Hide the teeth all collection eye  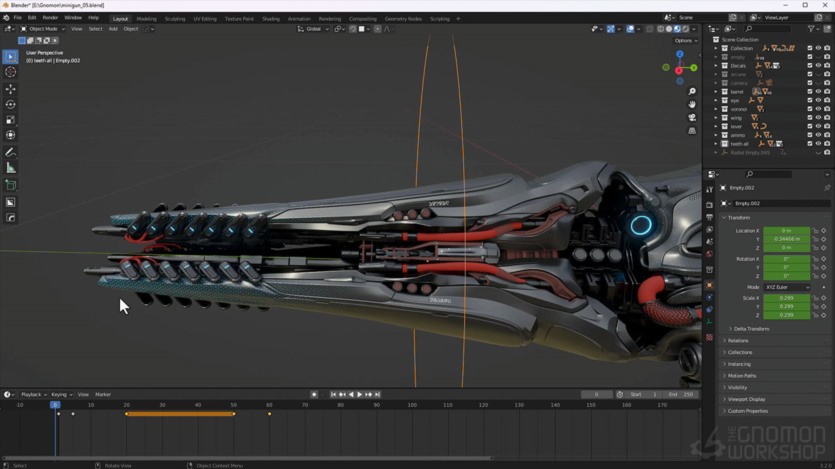pos(818,144)
